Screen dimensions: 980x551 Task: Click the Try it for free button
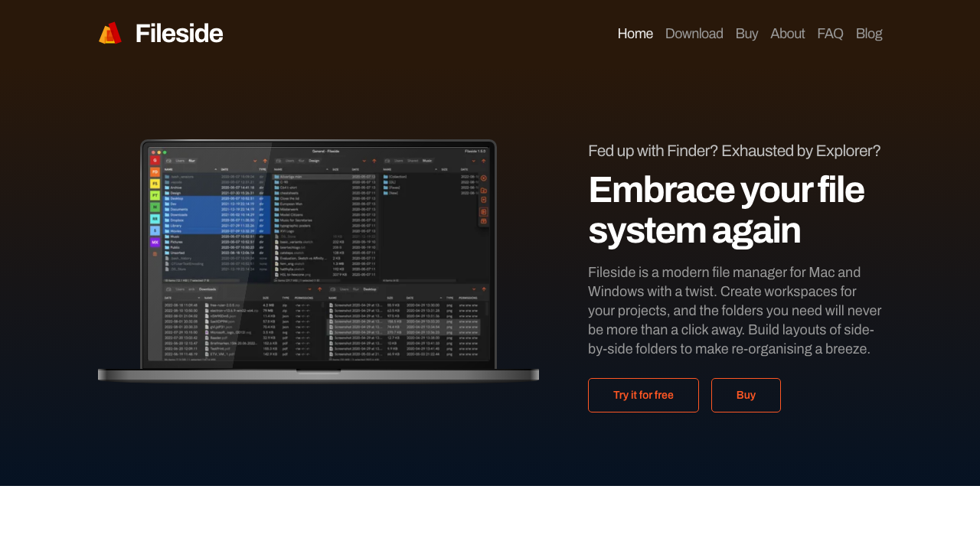[x=643, y=395]
